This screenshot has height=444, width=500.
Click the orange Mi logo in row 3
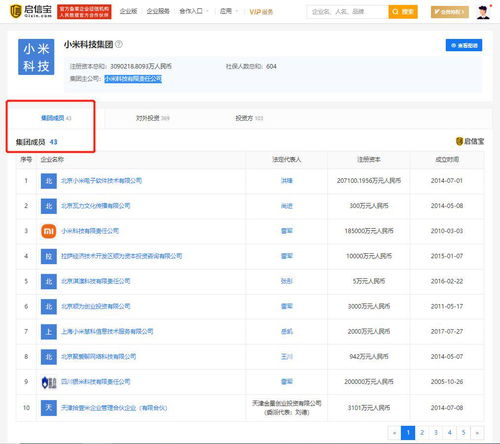click(49, 231)
